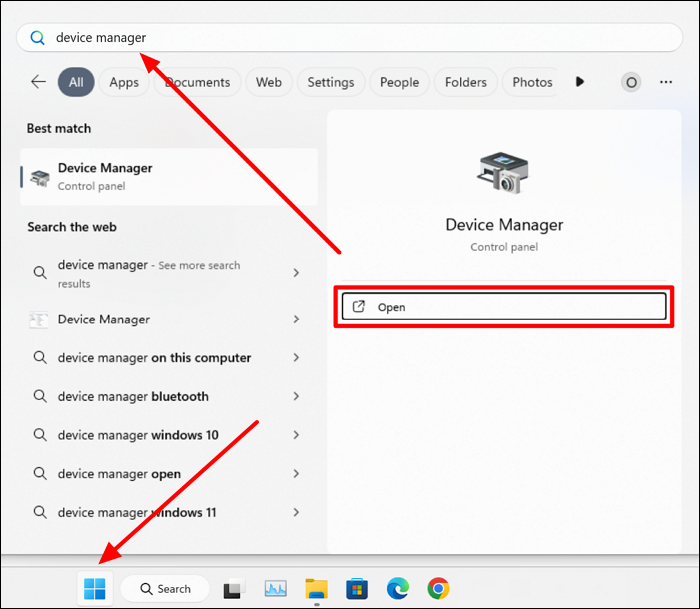Switch to the Photos filter tab
The image size is (700, 609).
[x=532, y=82]
